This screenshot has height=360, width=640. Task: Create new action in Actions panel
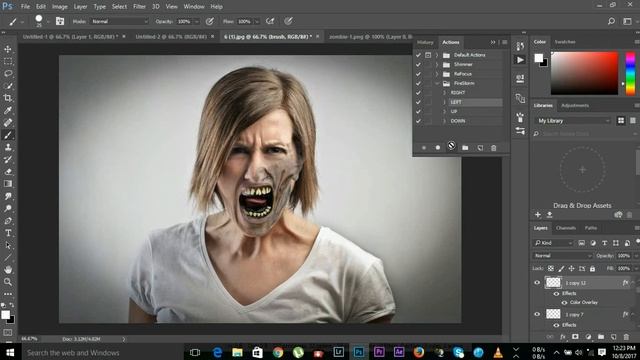[480, 148]
